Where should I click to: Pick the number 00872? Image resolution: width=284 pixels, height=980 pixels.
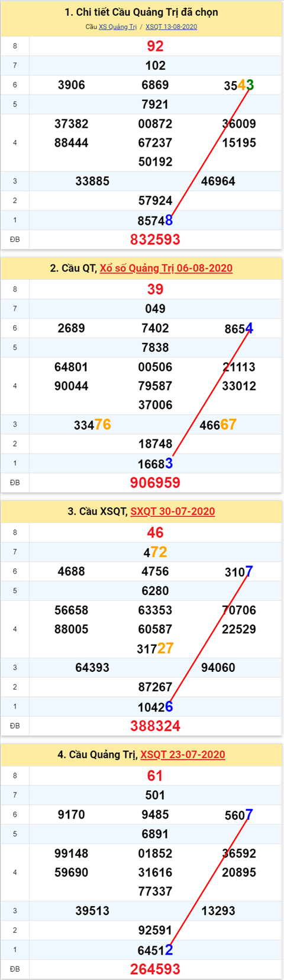pos(155,124)
